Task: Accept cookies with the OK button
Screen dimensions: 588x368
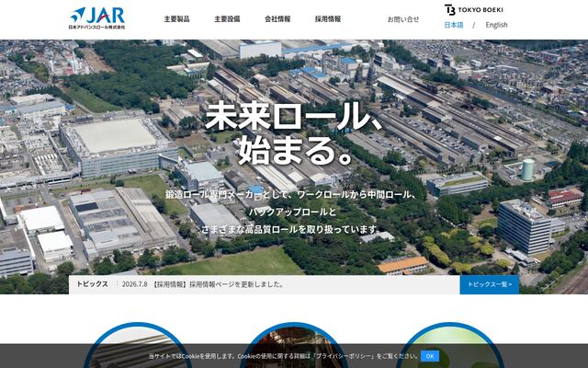Action: 430,356
